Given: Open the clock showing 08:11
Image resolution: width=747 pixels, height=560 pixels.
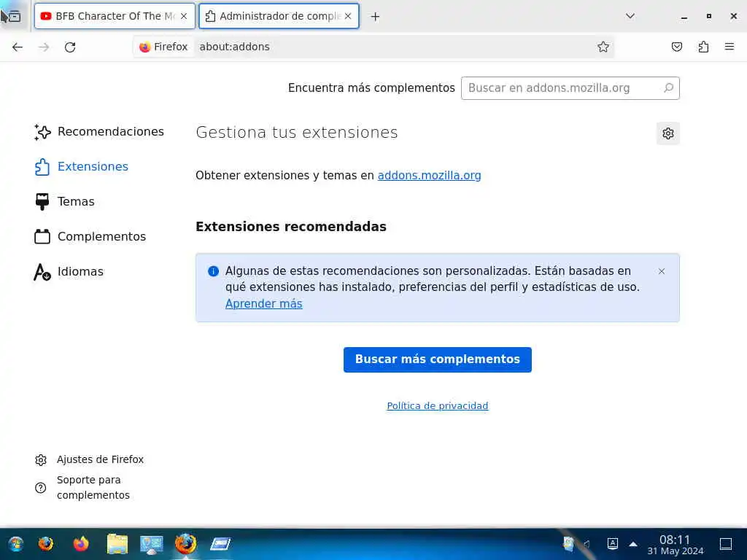Looking at the screenshot, I should point(675,545).
